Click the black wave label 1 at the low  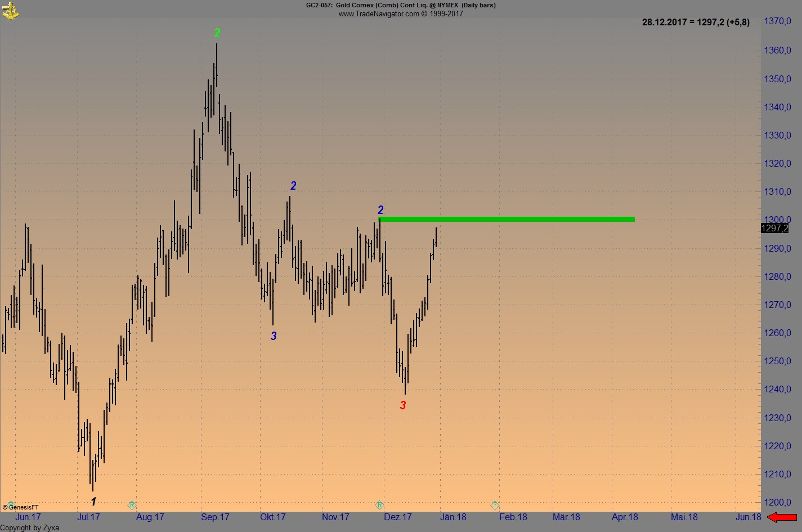tap(93, 501)
